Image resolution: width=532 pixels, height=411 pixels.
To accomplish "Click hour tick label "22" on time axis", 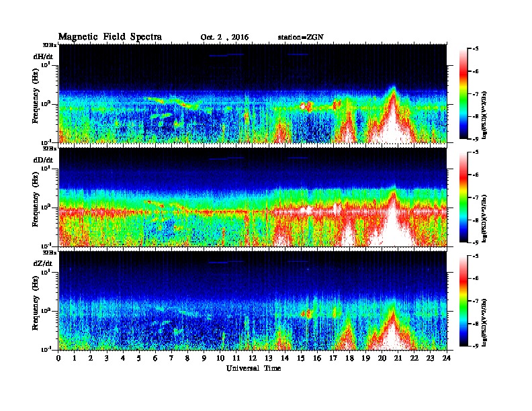I will pos(414,358).
